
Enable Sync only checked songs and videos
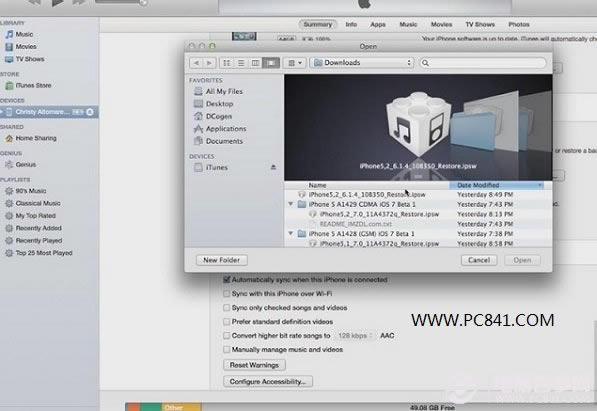click(227, 308)
